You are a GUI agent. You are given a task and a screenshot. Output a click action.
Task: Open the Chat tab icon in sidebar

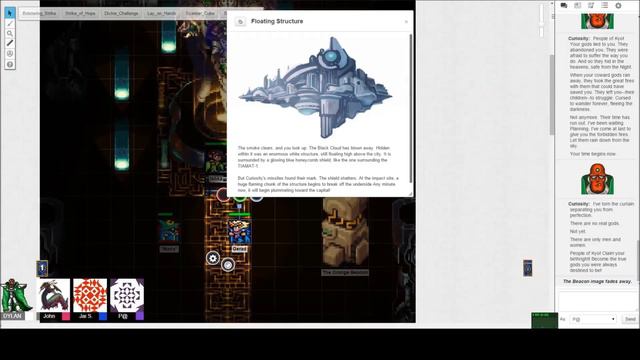click(564, 5)
